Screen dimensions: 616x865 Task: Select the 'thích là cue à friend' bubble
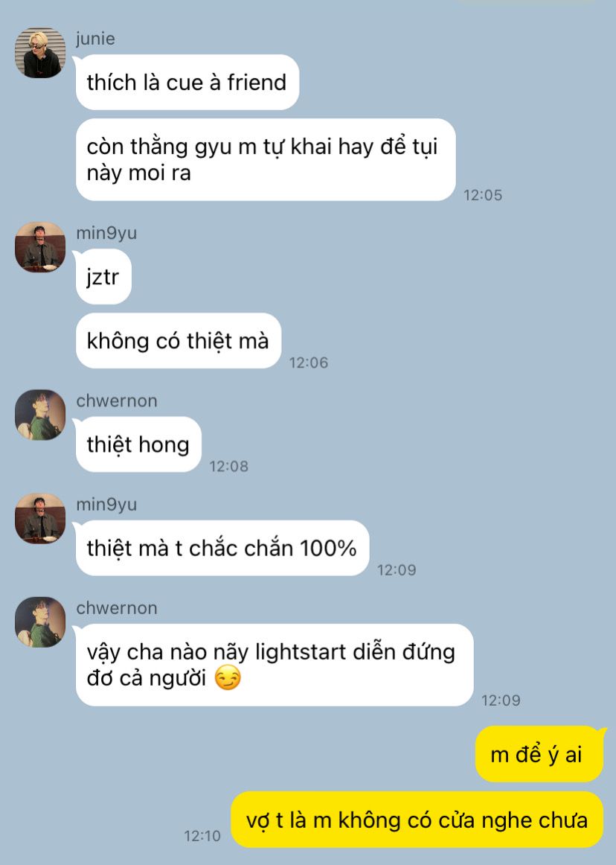pos(187,82)
